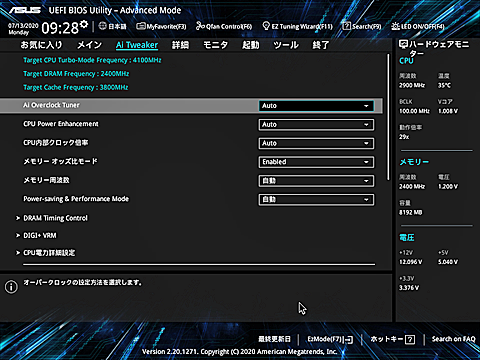Viewport: 480px width, 360px height.
Task: Open CPU内部クロック倍率 dropdown
Action: coord(316,143)
